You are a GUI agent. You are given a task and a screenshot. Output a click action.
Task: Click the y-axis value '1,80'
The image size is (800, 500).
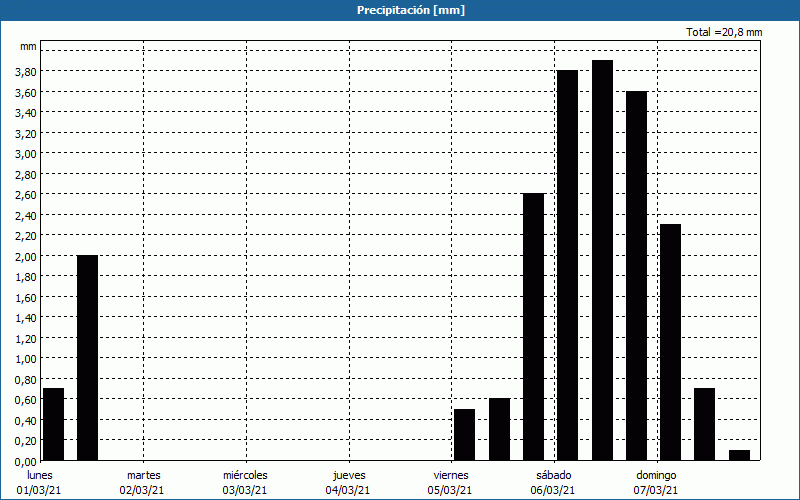pyautogui.click(x=26, y=277)
